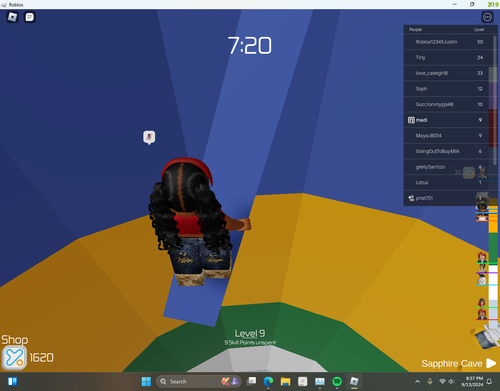500x391 pixels.
Task: Open the three-dots more options button
Action: tap(487, 17)
